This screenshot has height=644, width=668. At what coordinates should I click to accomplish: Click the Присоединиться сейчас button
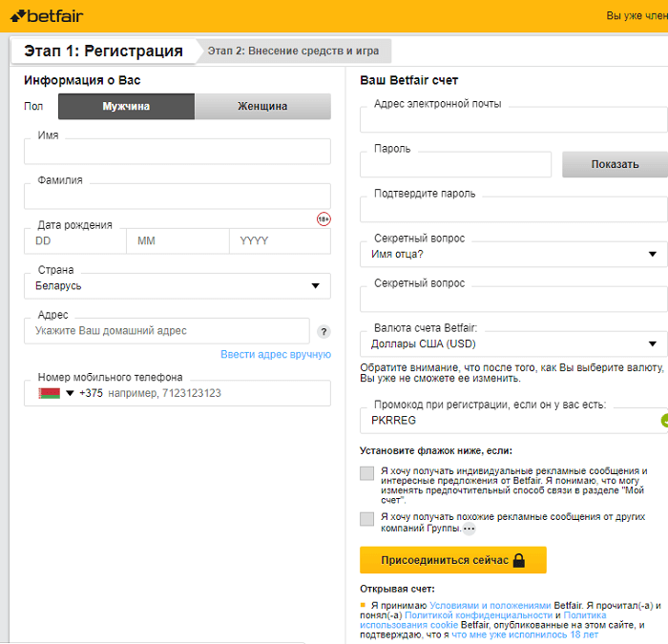tap(452, 560)
